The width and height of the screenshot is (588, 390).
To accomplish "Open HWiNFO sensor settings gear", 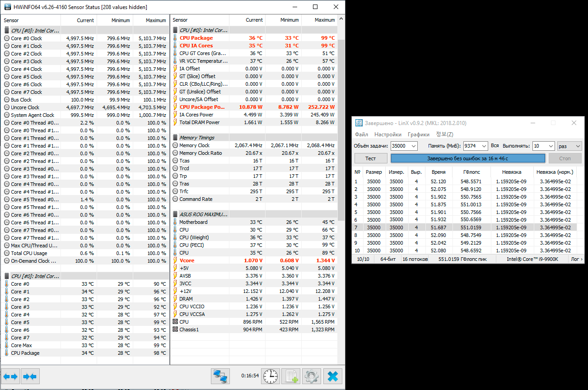I will 311,376.
